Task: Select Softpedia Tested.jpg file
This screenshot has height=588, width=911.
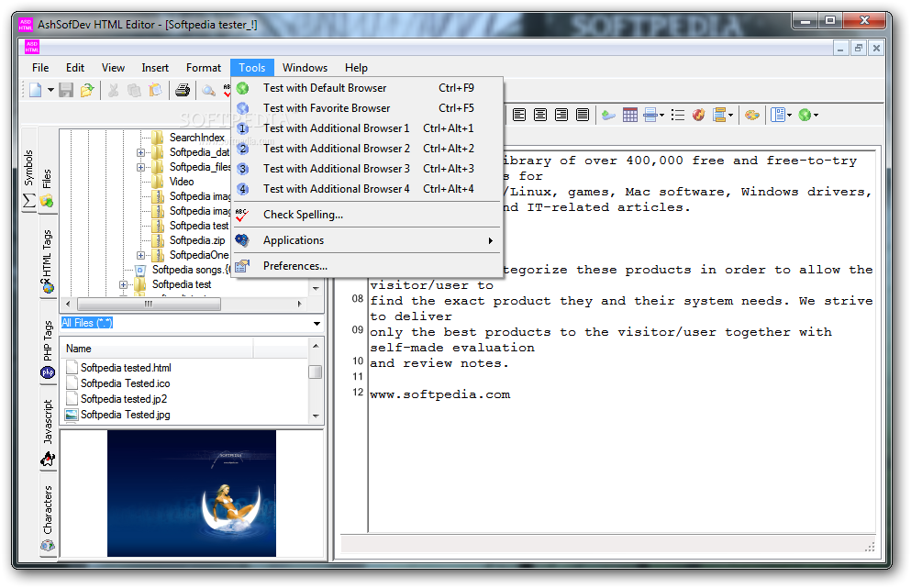Action: (125, 415)
